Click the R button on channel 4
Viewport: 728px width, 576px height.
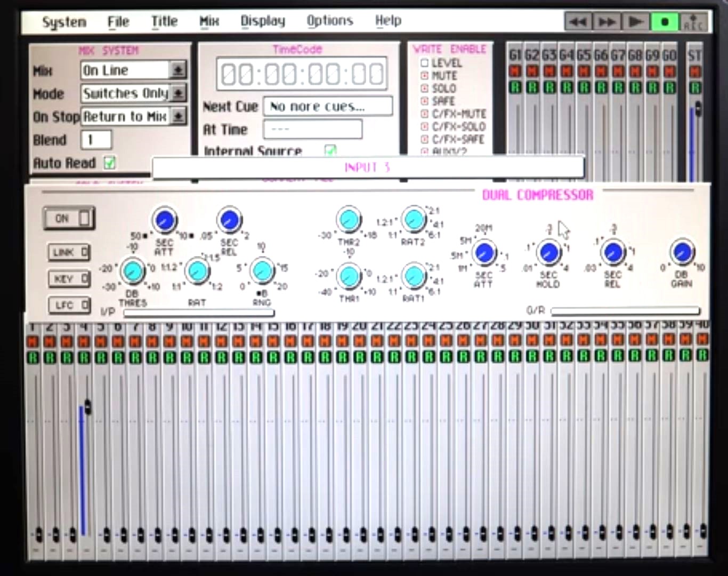click(x=84, y=357)
